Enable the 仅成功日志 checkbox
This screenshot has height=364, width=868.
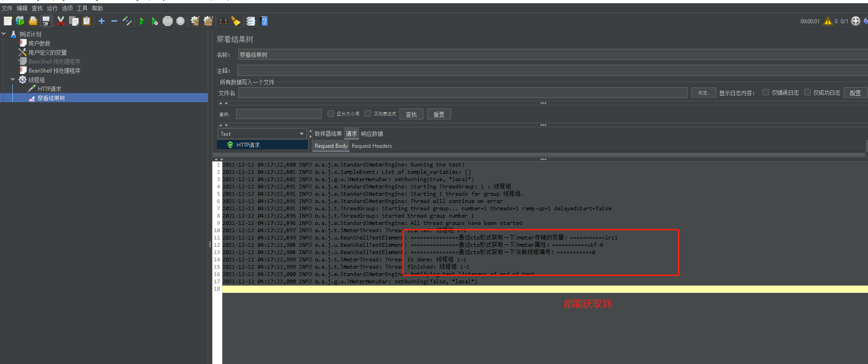(807, 92)
